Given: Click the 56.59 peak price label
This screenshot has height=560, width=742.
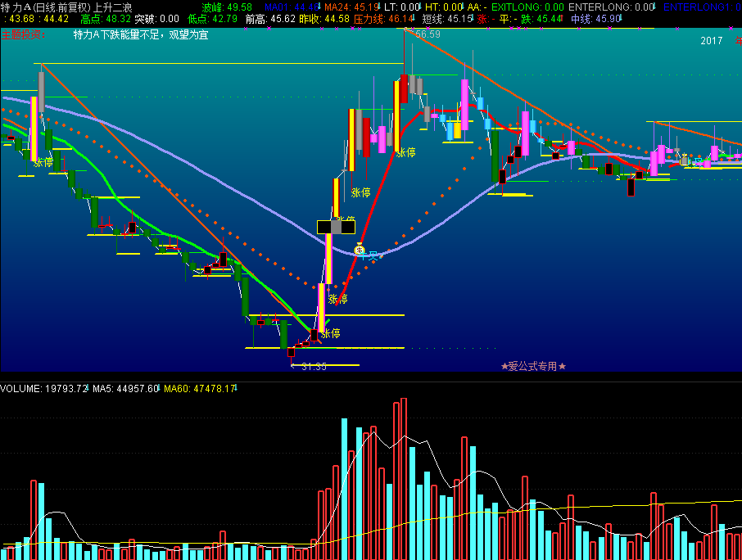Looking at the screenshot, I should coord(428,34).
